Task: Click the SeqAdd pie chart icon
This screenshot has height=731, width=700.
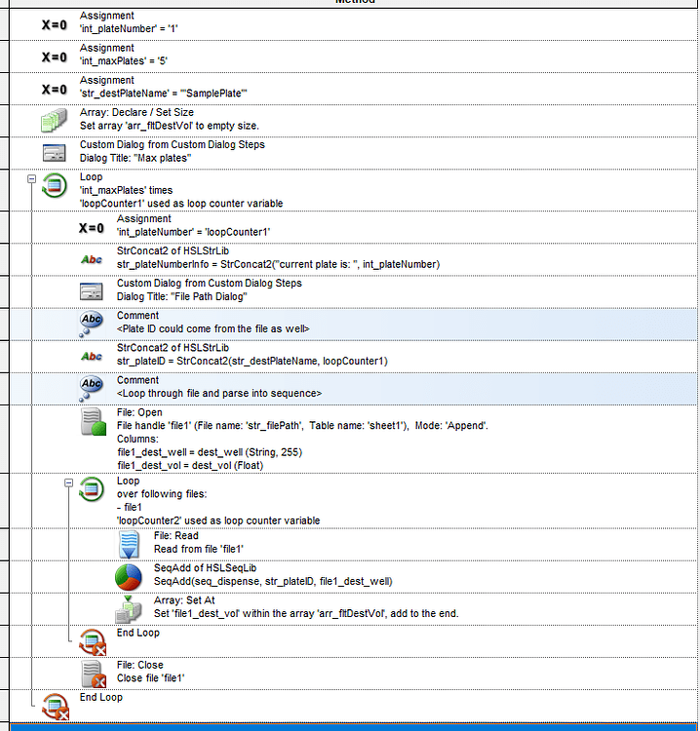Action: pyautogui.click(x=129, y=577)
